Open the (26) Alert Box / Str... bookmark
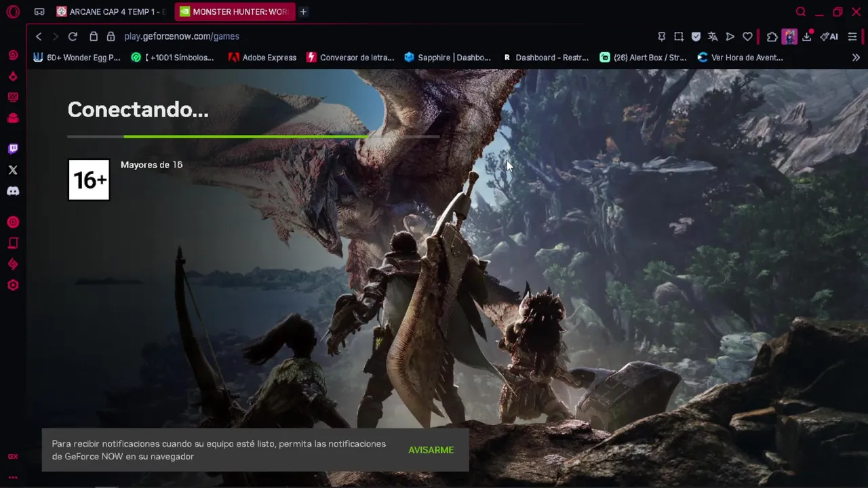Image resolution: width=868 pixels, height=488 pixels. pos(643,58)
